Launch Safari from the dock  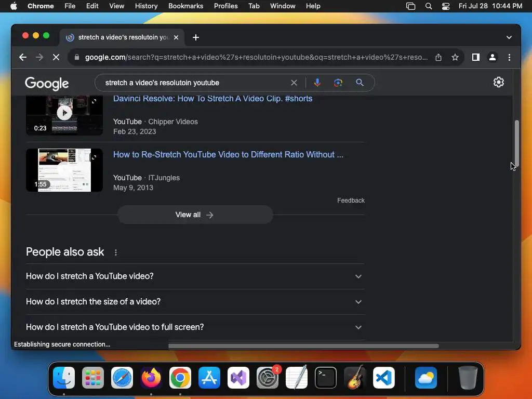(122, 378)
